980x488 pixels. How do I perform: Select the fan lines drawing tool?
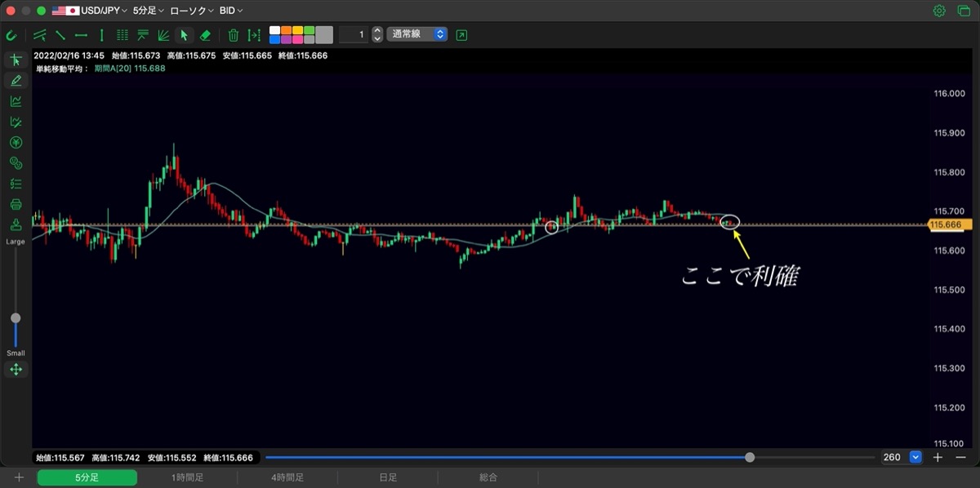pos(163,35)
